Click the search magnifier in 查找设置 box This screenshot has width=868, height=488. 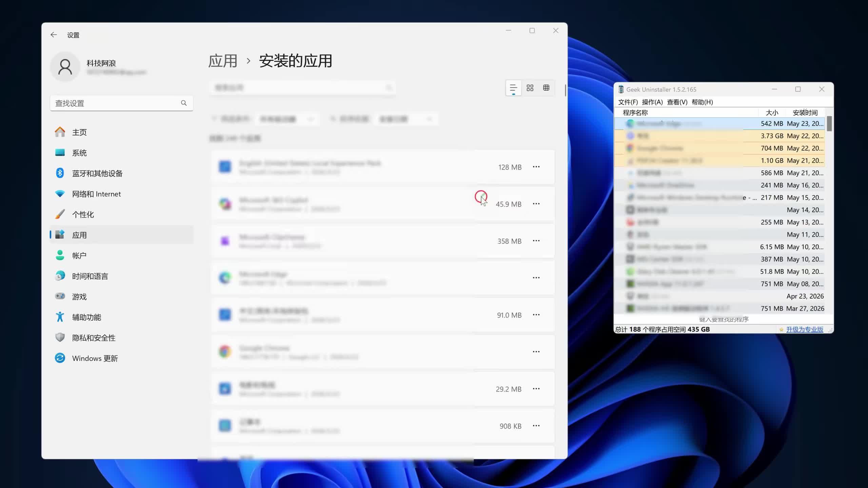tap(184, 103)
